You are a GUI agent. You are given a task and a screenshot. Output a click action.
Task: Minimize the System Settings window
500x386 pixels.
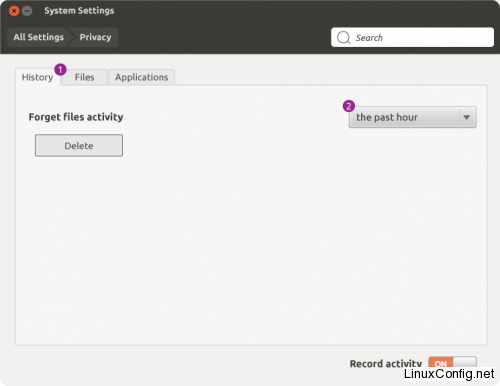tap(27, 11)
